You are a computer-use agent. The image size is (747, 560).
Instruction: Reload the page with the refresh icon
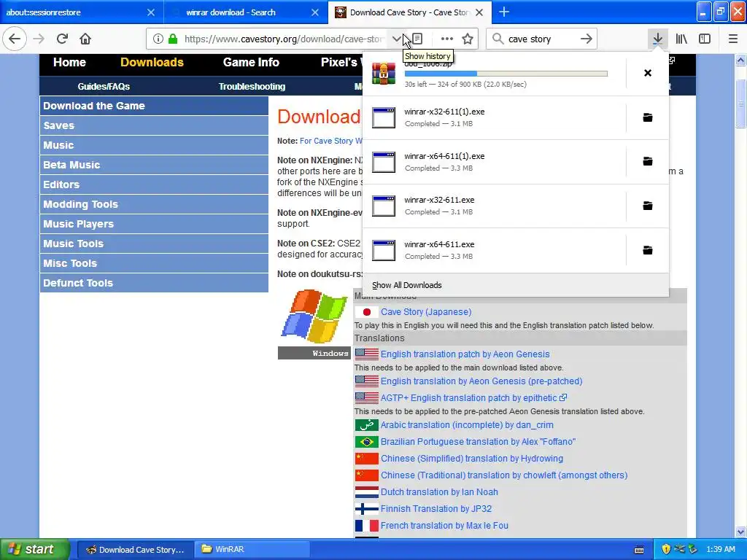tap(62, 39)
